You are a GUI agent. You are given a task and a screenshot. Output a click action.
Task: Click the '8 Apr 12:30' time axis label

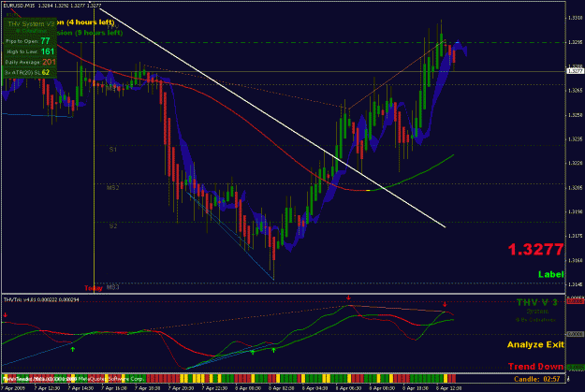click(449, 388)
